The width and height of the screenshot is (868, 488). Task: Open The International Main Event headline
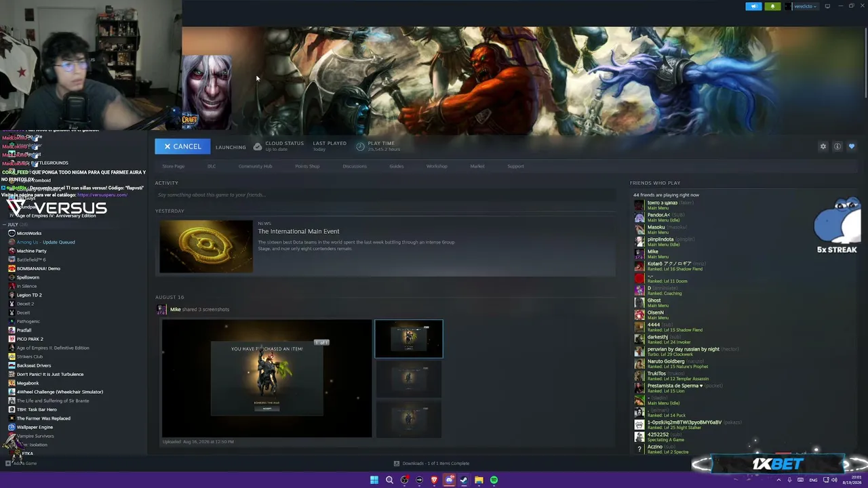tap(298, 231)
